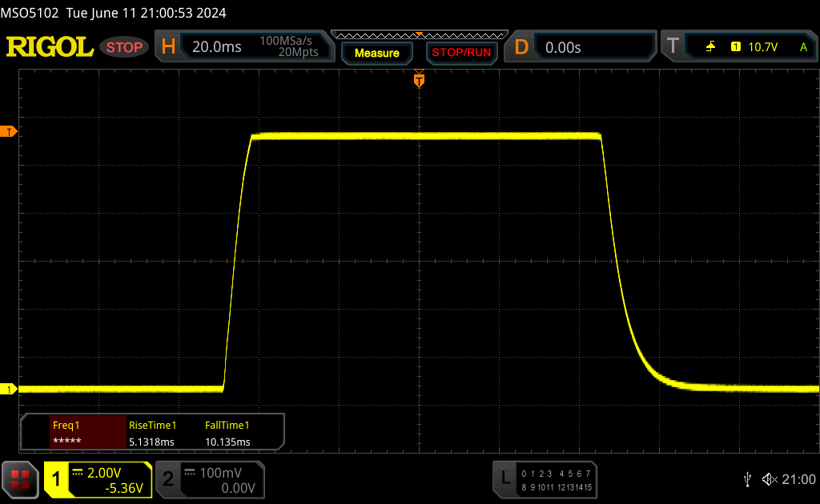Open the delay D 0.00s panel

click(x=580, y=46)
